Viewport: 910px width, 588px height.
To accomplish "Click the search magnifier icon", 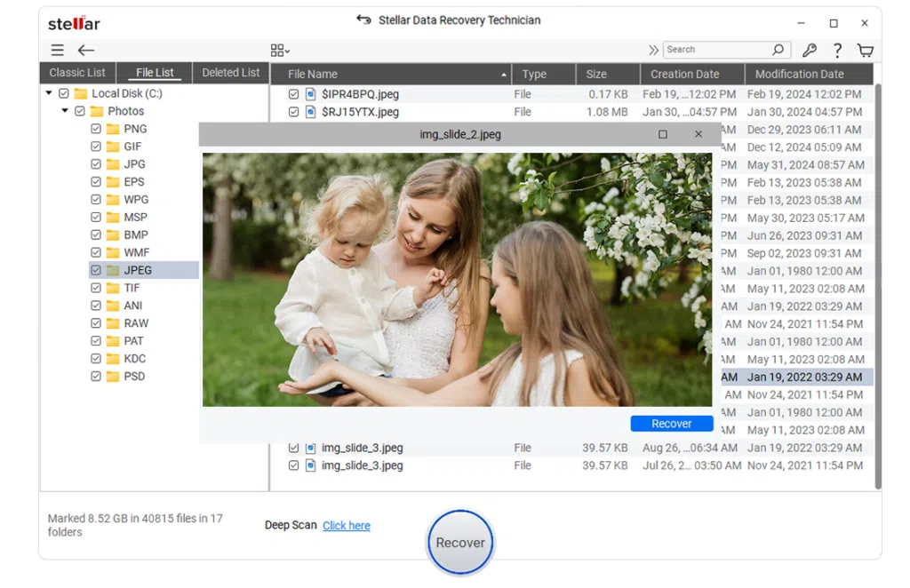I will pos(778,49).
